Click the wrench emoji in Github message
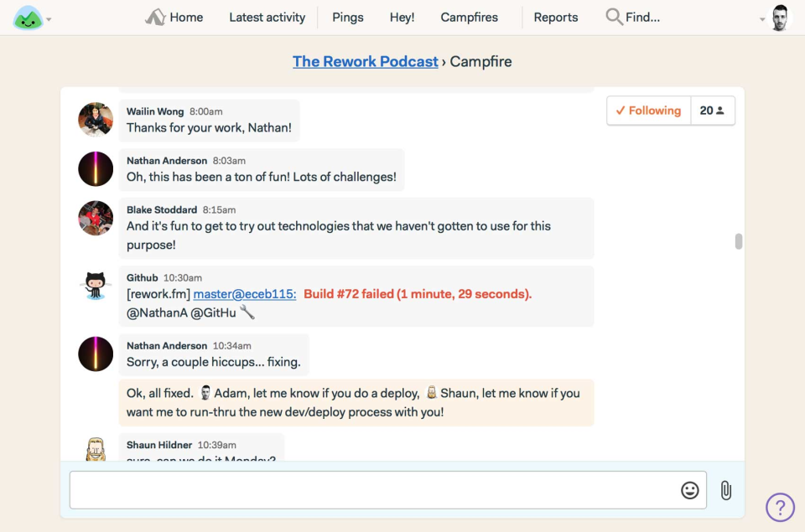 tap(247, 312)
